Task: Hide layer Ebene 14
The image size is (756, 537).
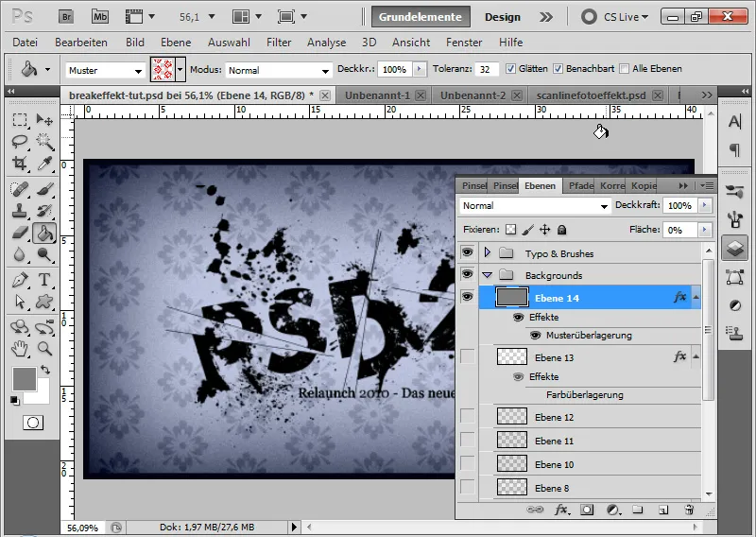Action: point(467,297)
